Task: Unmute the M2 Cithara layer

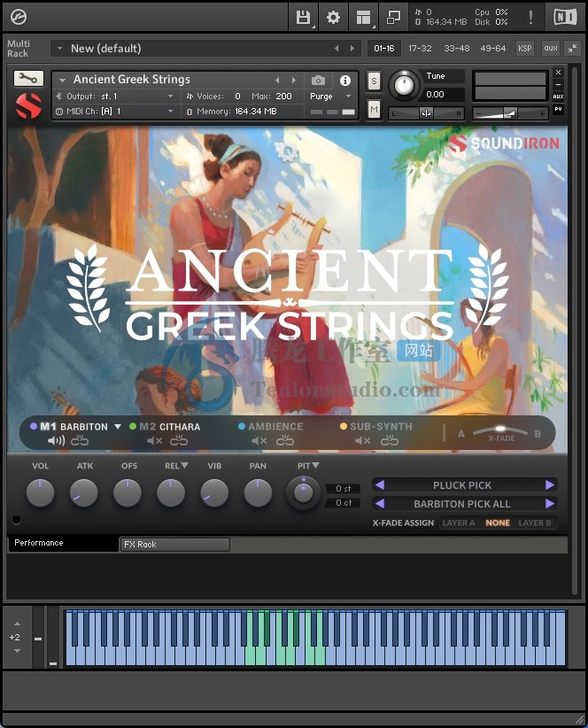Action: pyautogui.click(x=155, y=440)
